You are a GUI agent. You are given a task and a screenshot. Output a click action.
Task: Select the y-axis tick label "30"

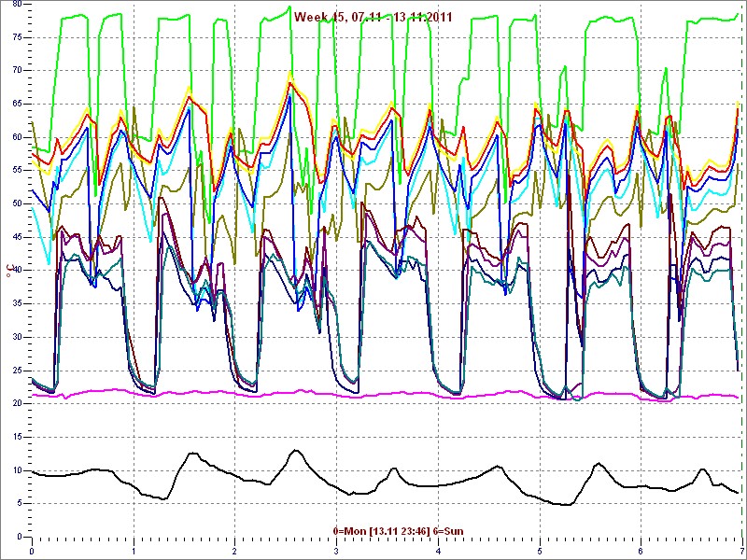17,337
